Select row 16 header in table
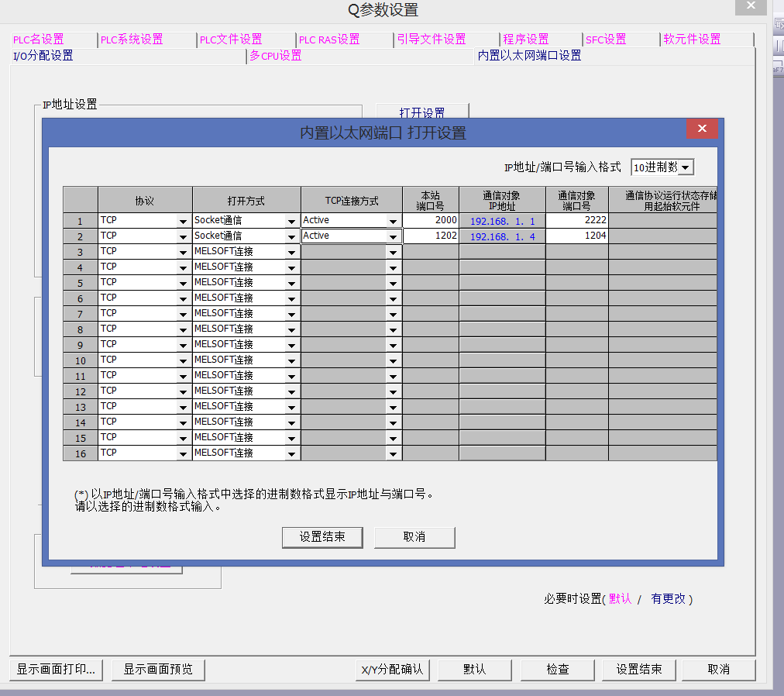This screenshot has width=784, height=696. click(x=81, y=453)
